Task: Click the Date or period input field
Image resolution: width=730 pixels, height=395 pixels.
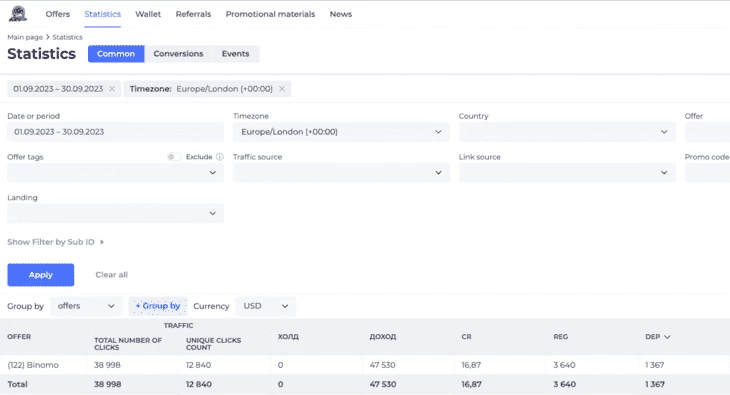Action: [115, 132]
